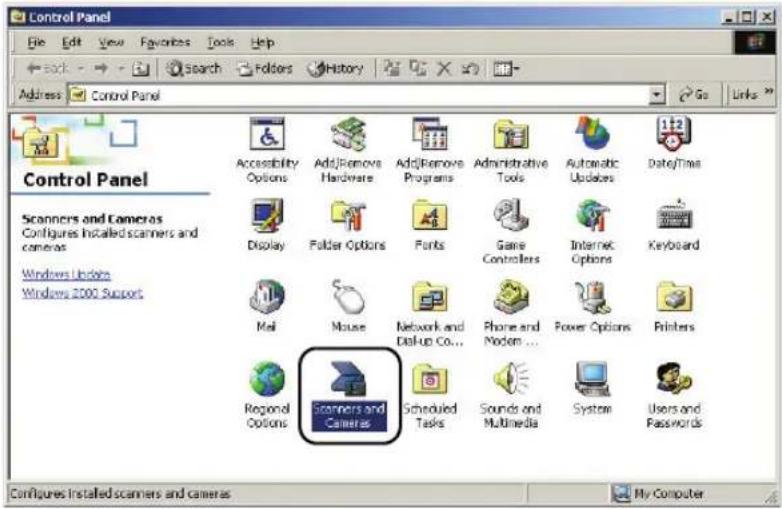Open Administrative Tools
This screenshot has height=509, width=782.
coord(511,150)
